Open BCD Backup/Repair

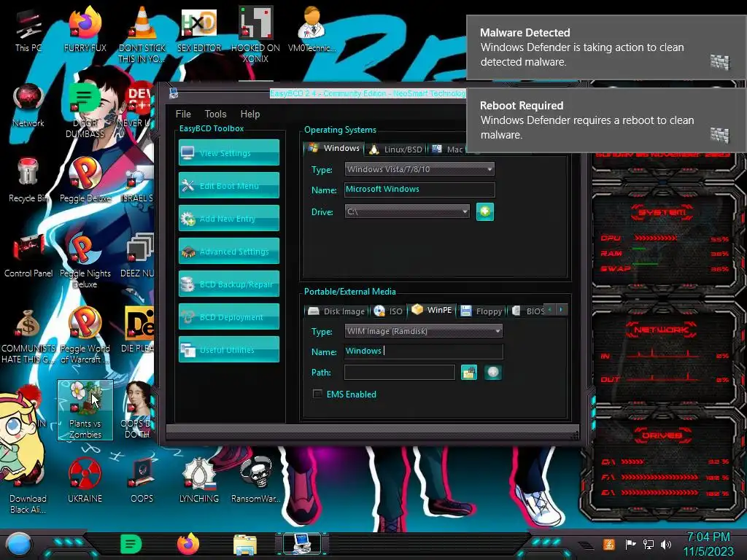point(228,284)
